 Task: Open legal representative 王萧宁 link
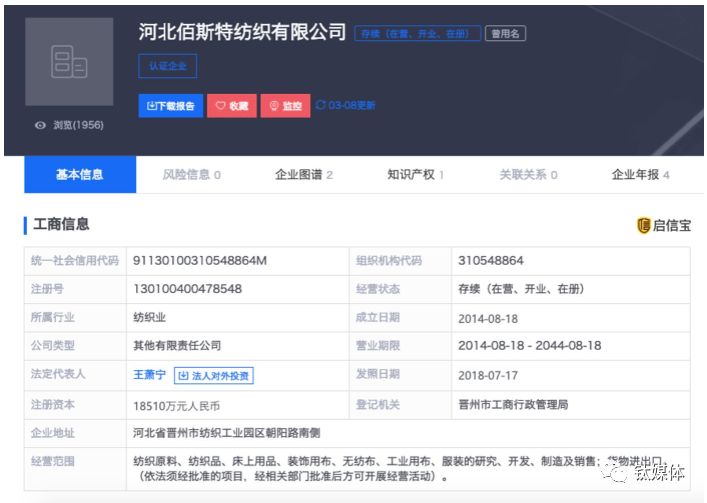(150, 375)
